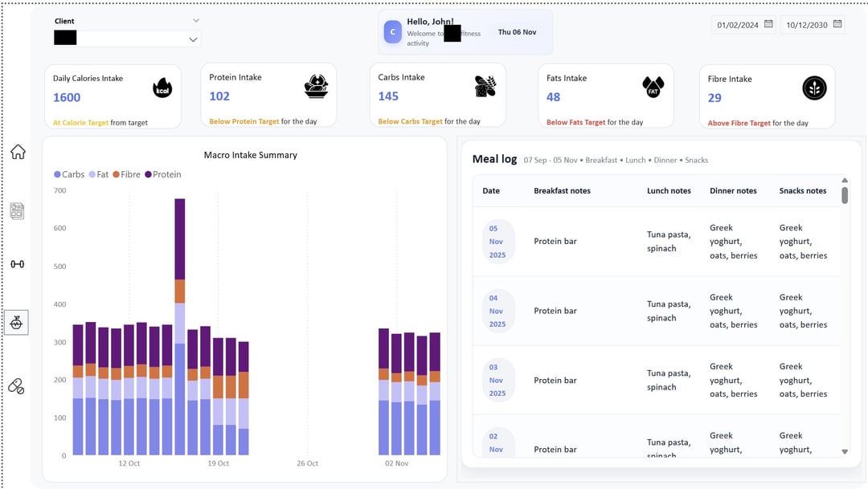The width and height of the screenshot is (868, 489).
Task: Click the FAT droplets icon
Action: coord(653,88)
